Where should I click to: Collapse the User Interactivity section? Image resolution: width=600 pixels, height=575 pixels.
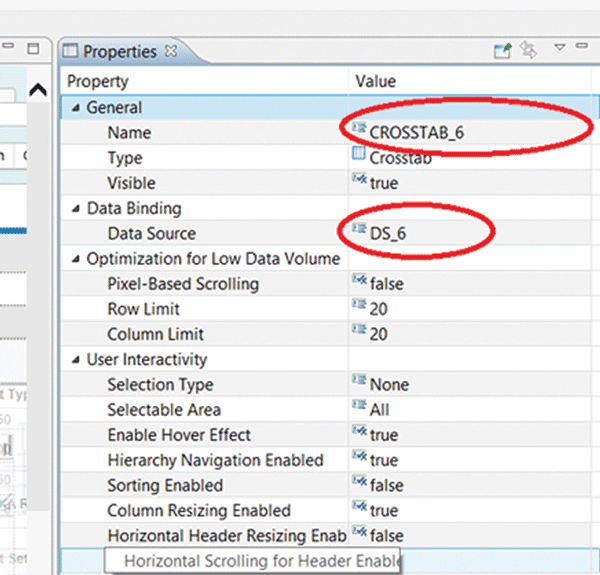pos(77,360)
